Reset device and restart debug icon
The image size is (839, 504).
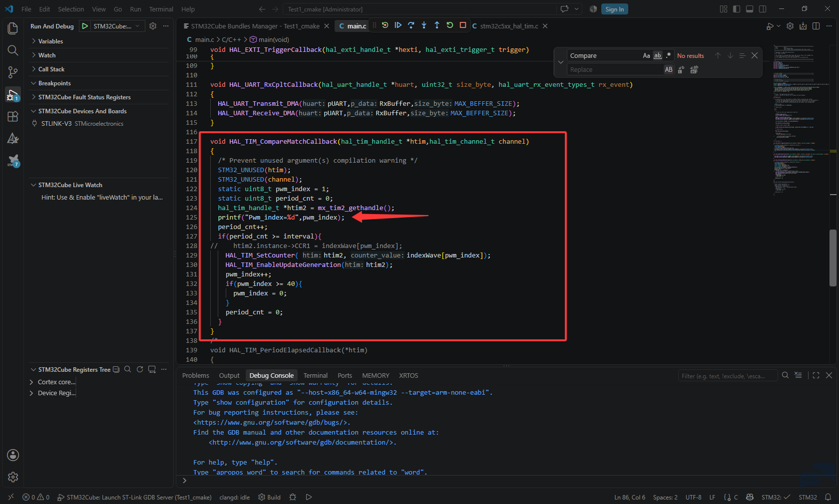pos(385,25)
